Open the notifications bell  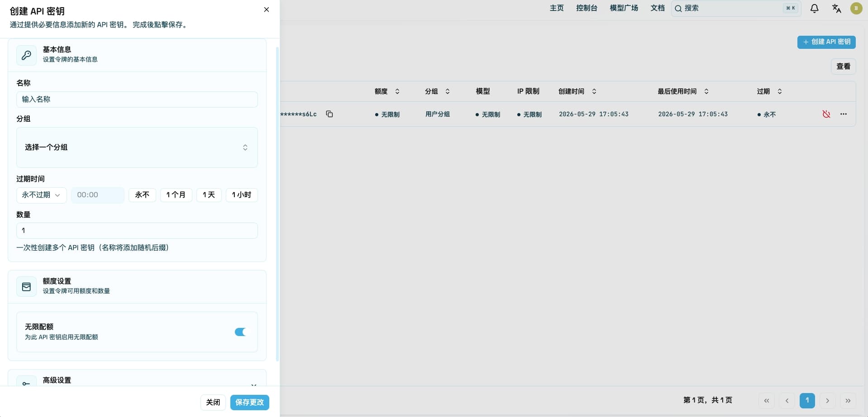814,8
